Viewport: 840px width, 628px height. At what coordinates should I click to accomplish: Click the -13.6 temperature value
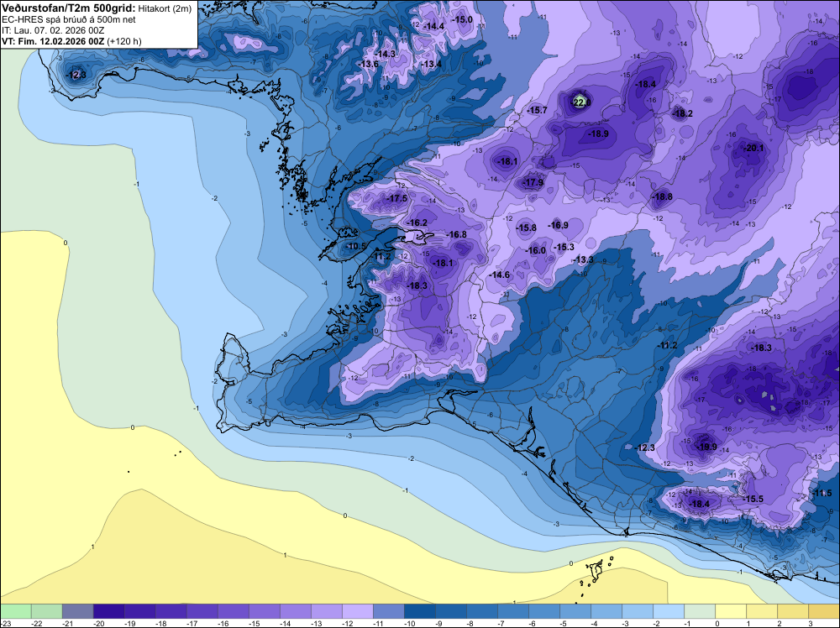(366, 65)
